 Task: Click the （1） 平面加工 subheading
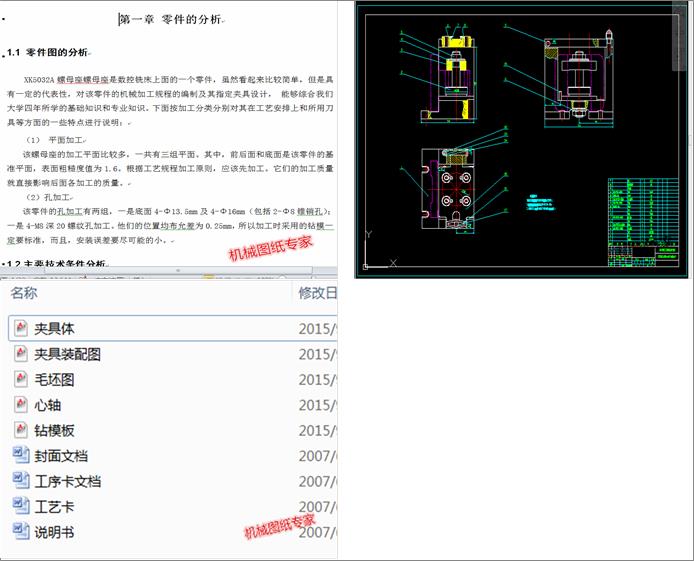tap(55, 140)
